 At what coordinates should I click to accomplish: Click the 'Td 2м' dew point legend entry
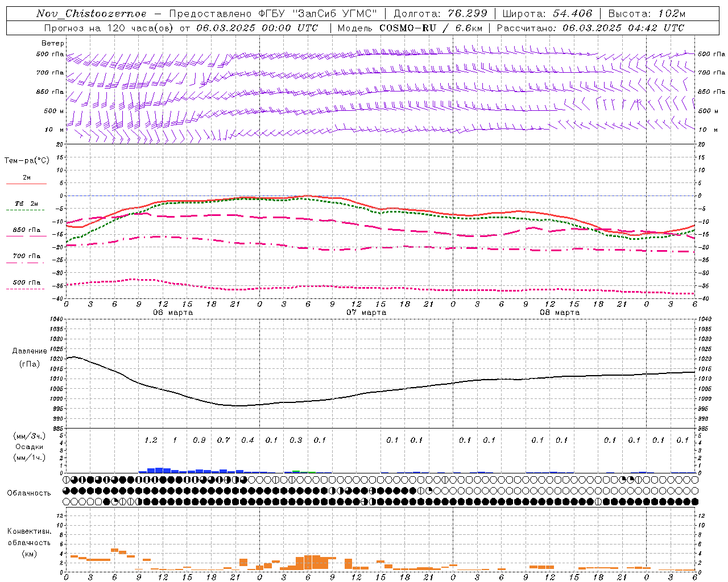pyautogui.click(x=26, y=203)
